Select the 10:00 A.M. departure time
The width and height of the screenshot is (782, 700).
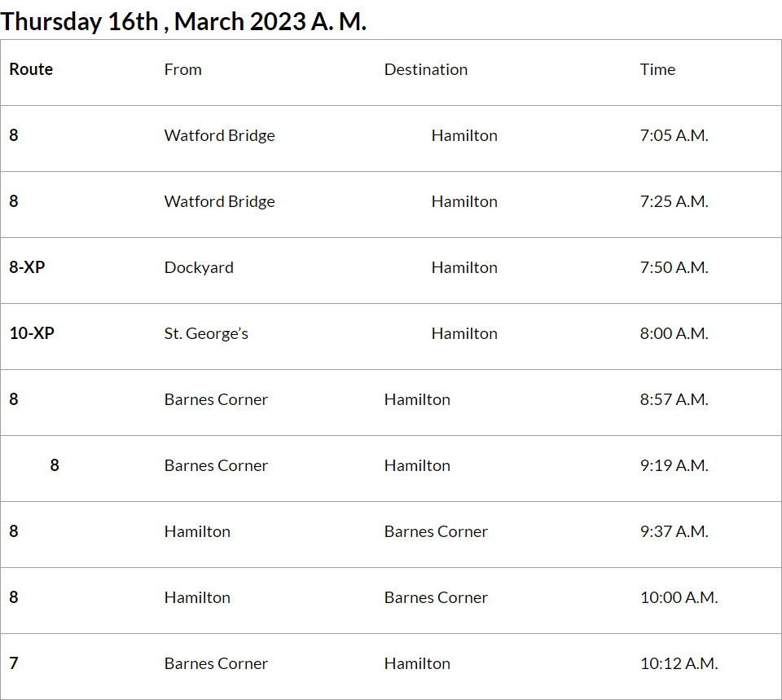[679, 598]
